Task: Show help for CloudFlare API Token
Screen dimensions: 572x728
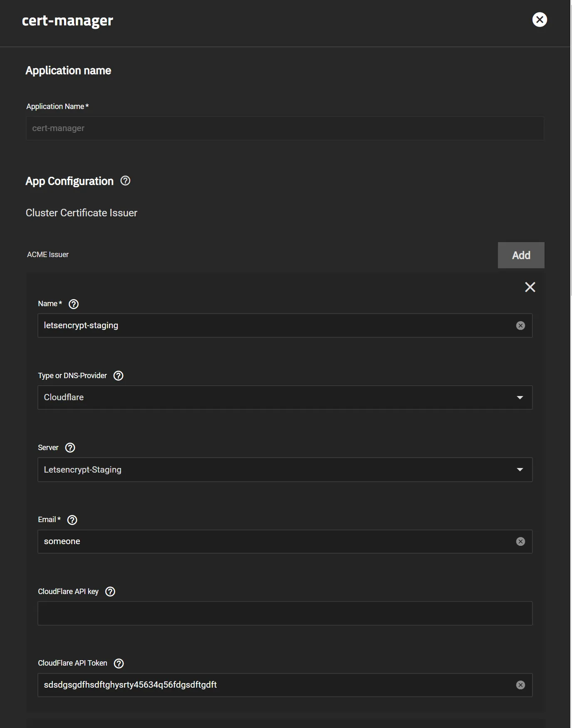Action: pyautogui.click(x=119, y=664)
